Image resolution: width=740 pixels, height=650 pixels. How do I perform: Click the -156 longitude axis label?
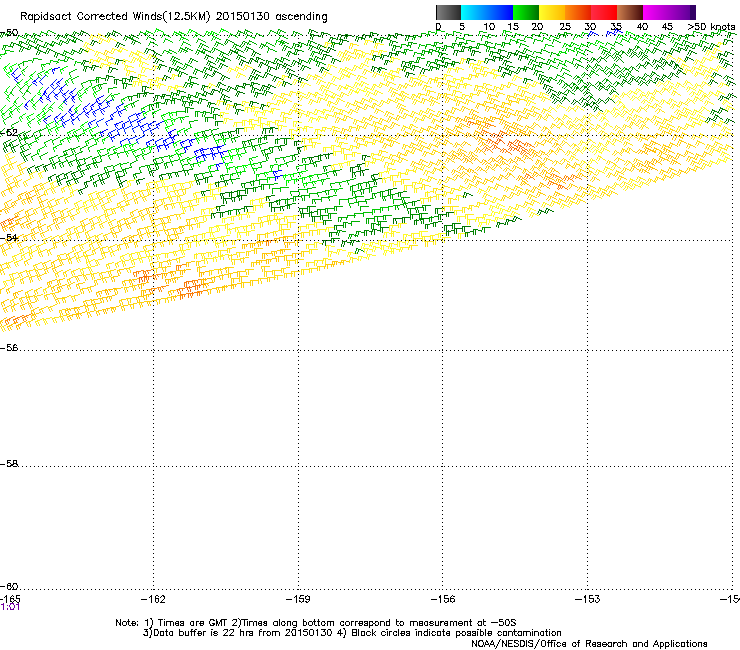pos(443,599)
